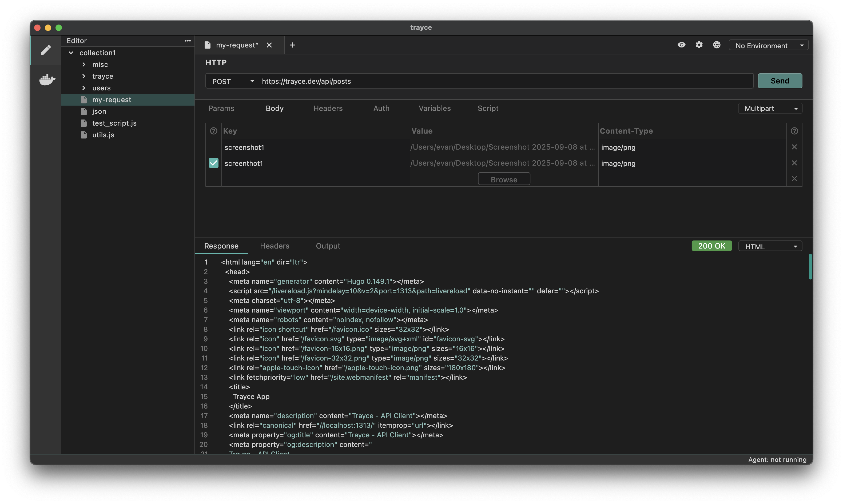Click response line number 10
Screen dimensions: 843x504
(x=204, y=349)
